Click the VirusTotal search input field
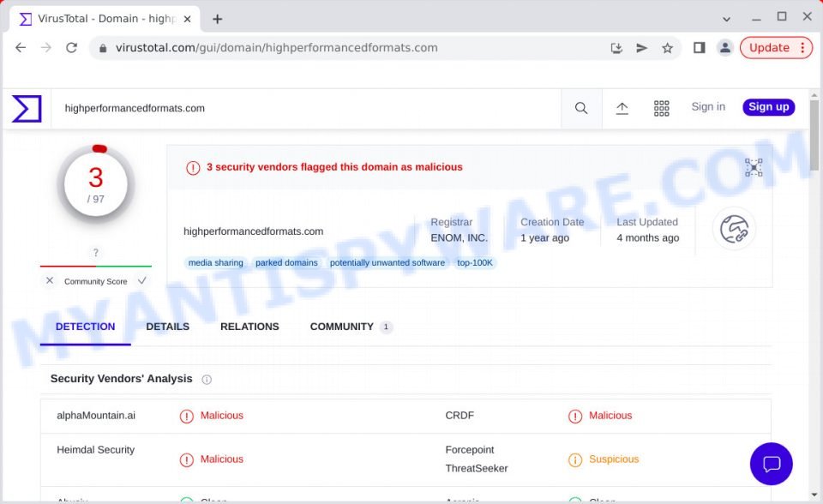The width and height of the screenshot is (823, 504). tap(306, 109)
